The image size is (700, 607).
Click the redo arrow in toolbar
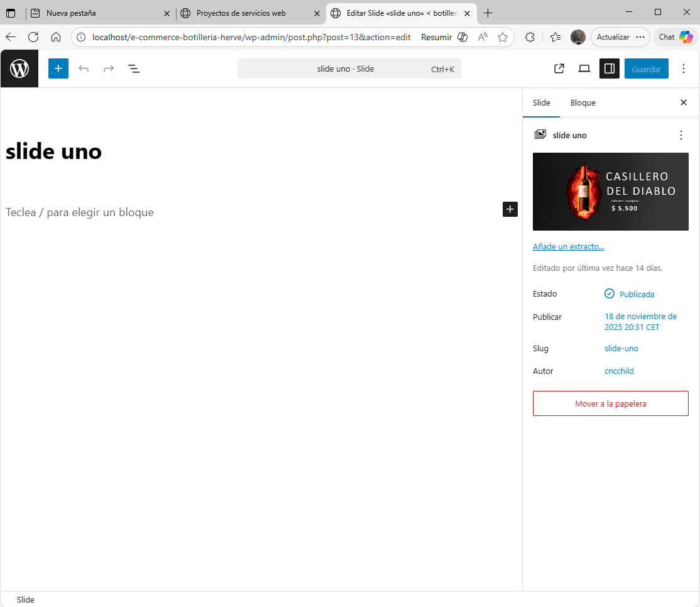point(109,68)
